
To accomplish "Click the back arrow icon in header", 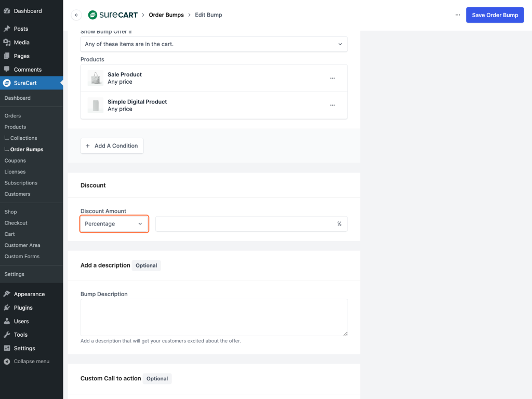I will 76,15.
